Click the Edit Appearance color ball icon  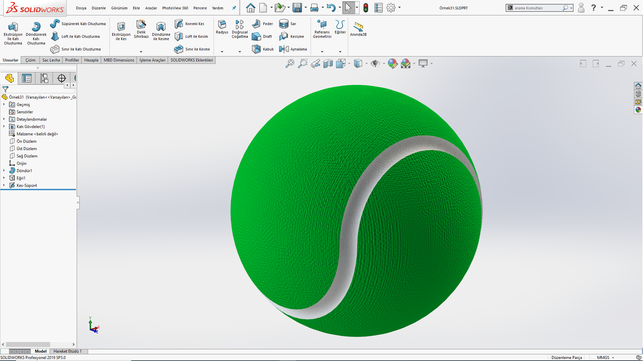pyautogui.click(x=393, y=64)
